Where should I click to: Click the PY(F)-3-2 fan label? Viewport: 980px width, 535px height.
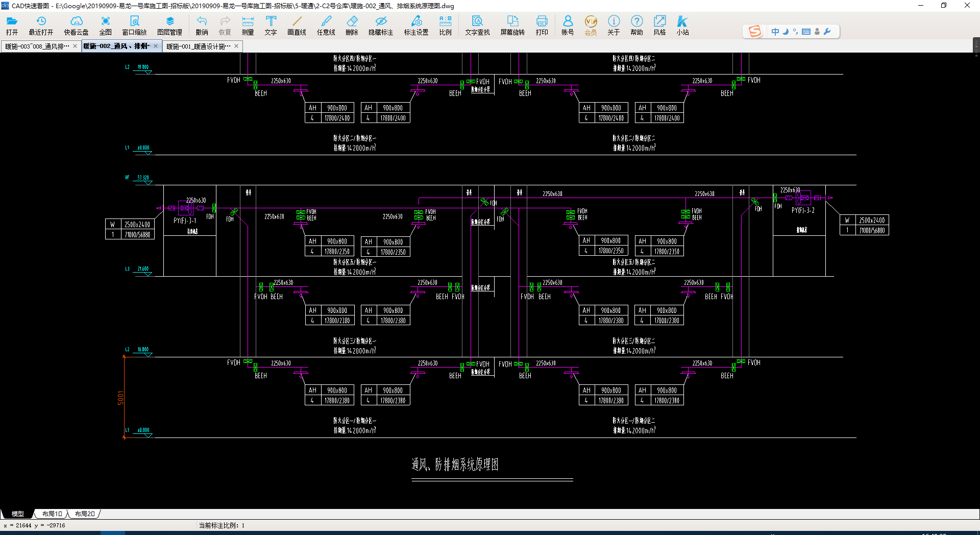tap(803, 210)
